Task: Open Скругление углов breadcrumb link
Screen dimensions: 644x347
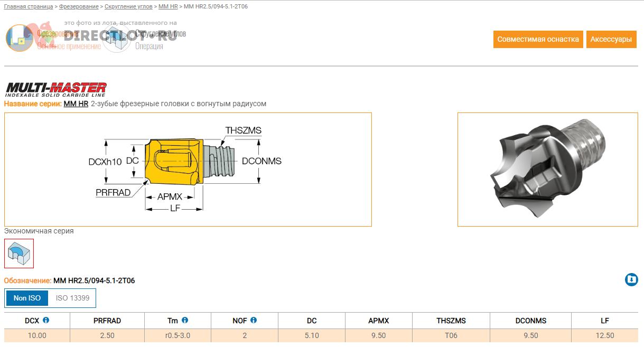Action: [x=128, y=6]
